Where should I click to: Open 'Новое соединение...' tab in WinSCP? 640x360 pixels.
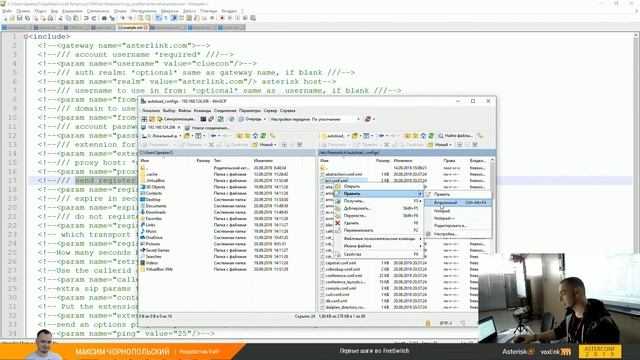[x=207, y=128]
